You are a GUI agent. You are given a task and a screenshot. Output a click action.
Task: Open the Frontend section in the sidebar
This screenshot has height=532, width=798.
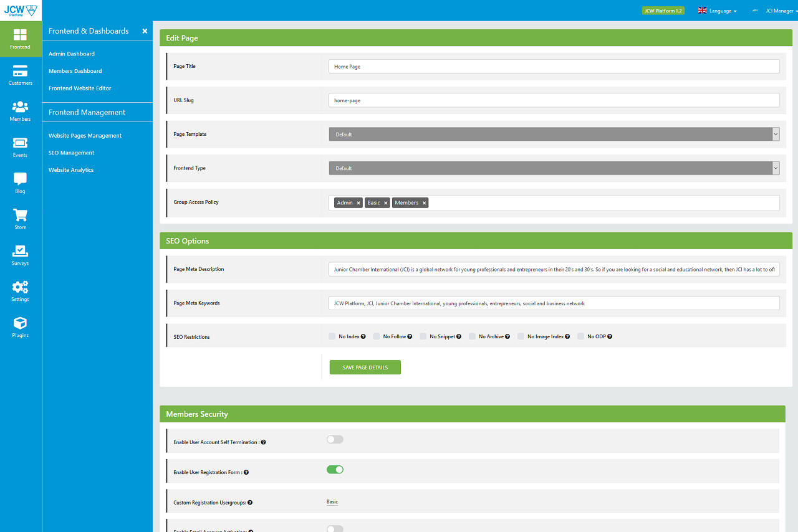[20, 39]
